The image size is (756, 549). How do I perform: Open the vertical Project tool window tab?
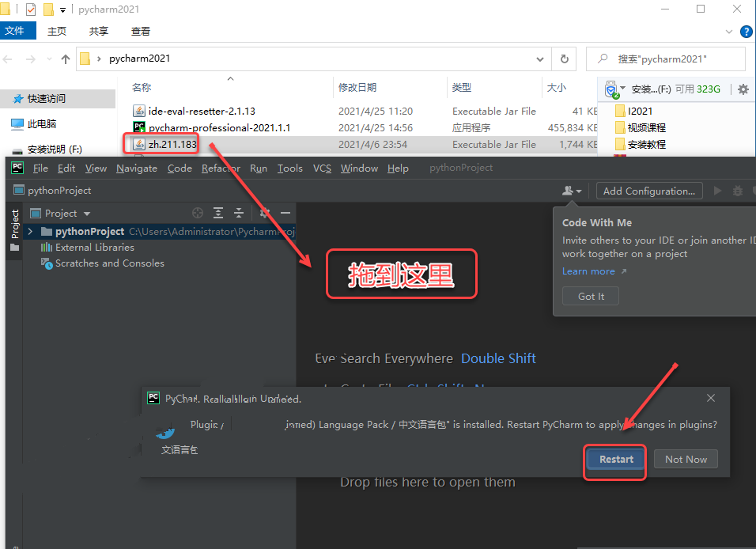(x=15, y=229)
